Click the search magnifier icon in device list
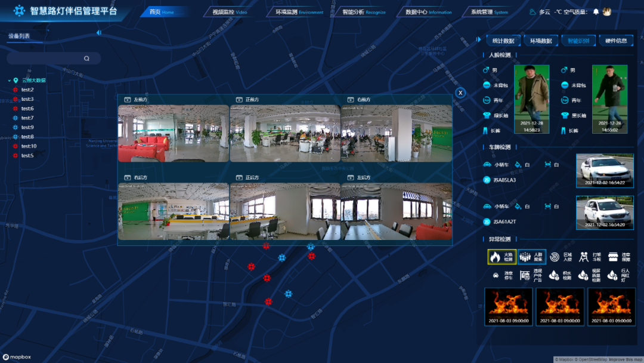This screenshot has height=363, width=644. point(86,59)
